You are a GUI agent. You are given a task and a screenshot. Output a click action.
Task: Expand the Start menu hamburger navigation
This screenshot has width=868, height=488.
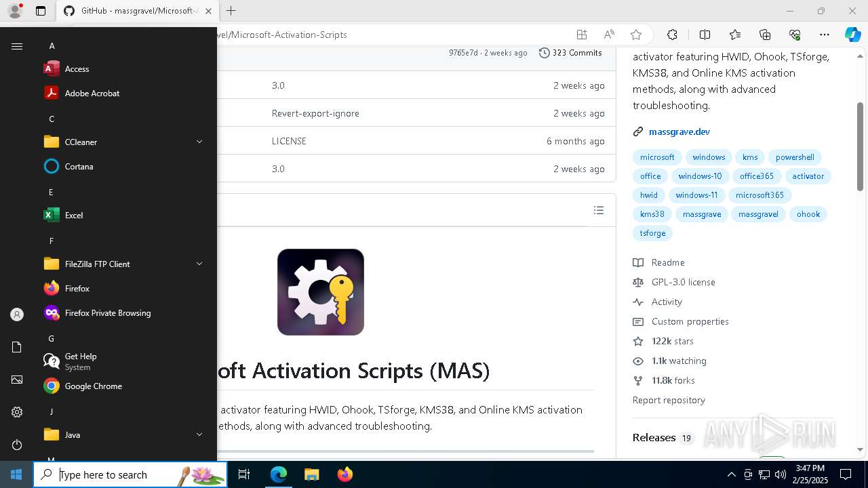[x=17, y=46]
